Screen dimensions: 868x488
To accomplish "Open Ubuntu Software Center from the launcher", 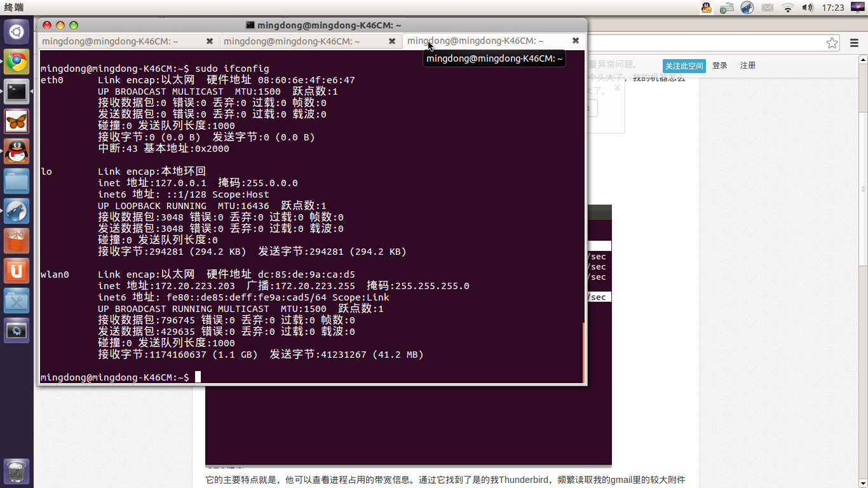I will point(17,241).
